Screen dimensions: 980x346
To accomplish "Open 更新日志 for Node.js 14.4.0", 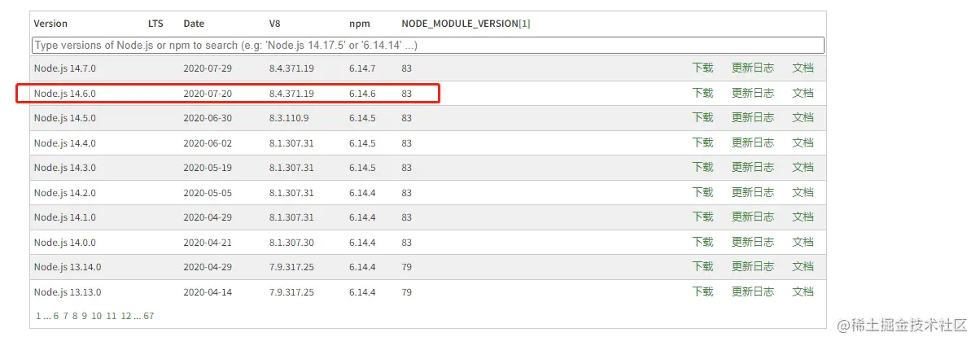I will [x=753, y=143].
